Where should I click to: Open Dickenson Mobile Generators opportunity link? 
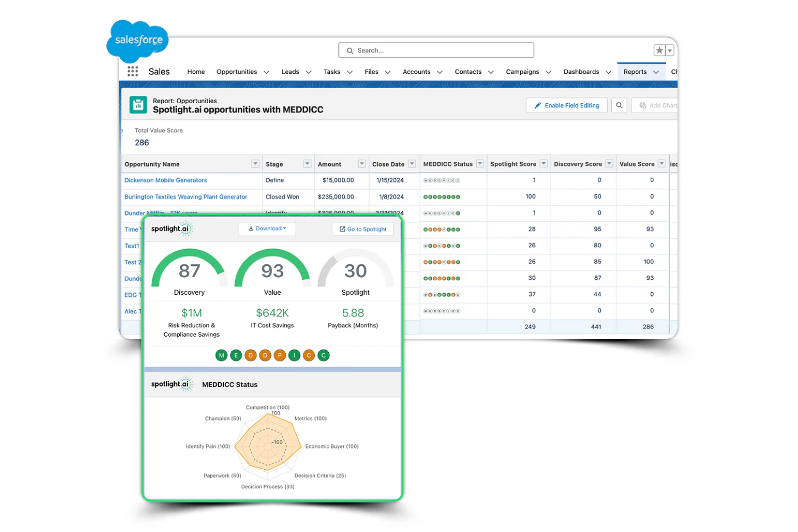tap(165, 180)
